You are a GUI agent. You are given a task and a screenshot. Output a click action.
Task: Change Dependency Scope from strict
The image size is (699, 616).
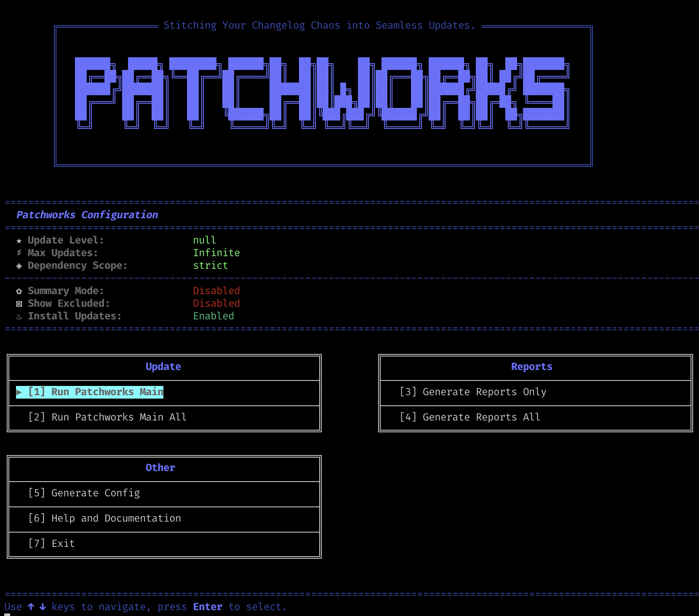(x=211, y=265)
